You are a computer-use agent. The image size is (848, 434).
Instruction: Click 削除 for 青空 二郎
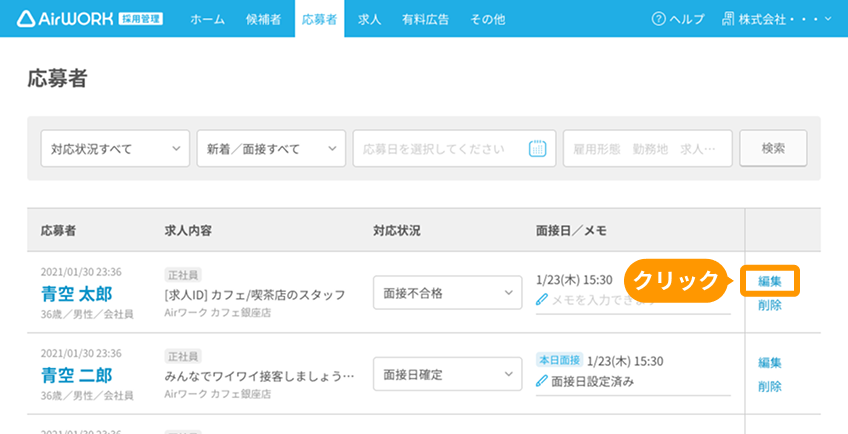click(x=770, y=386)
